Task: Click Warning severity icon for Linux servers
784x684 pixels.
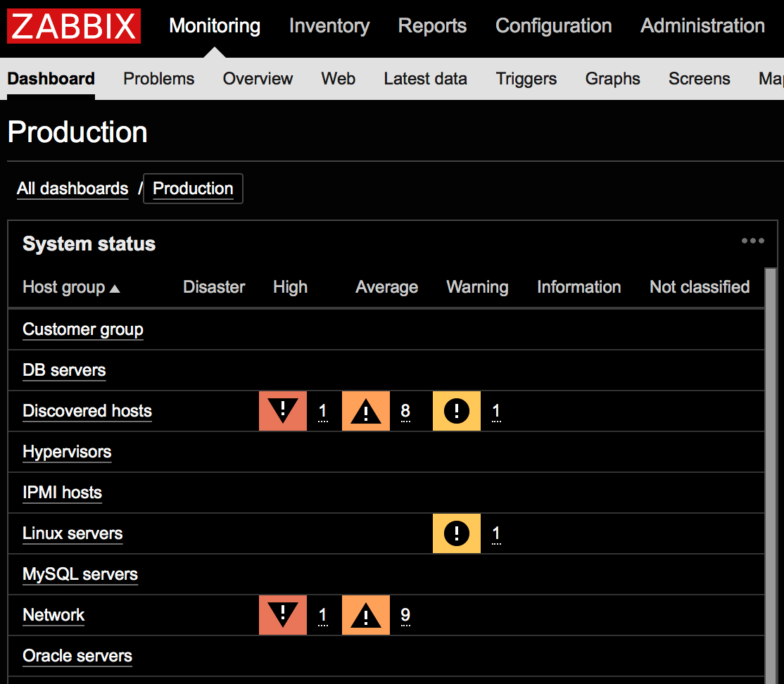Action: pos(457,533)
